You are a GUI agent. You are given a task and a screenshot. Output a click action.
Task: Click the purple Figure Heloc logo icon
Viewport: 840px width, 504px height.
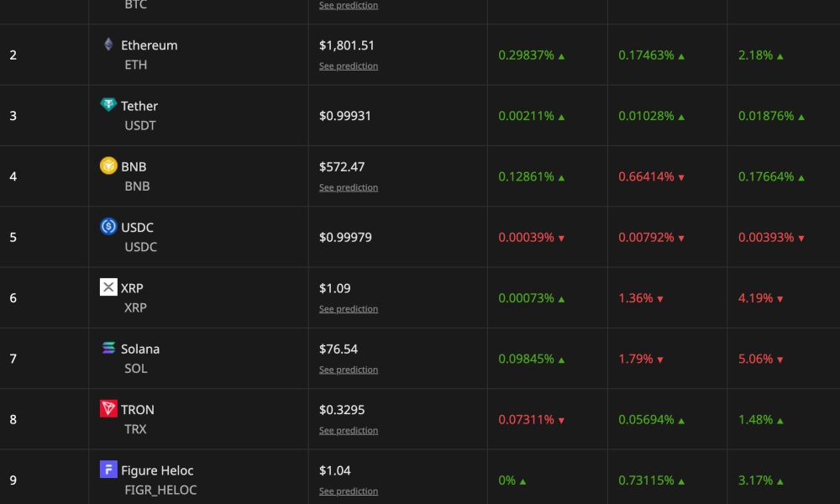pos(108,470)
